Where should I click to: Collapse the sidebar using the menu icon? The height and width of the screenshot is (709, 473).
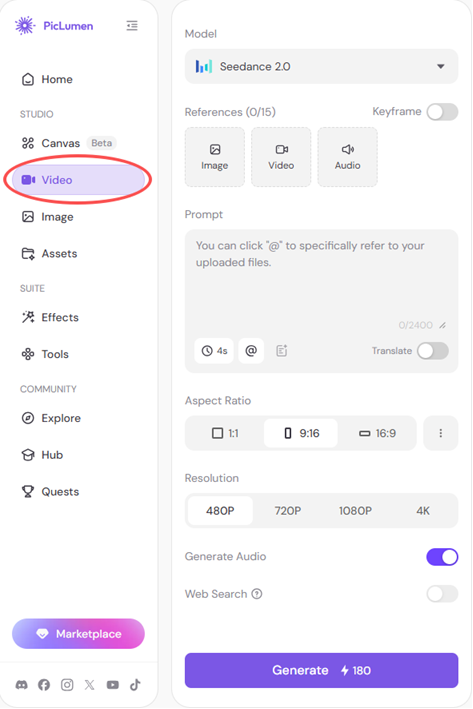pos(132,26)
